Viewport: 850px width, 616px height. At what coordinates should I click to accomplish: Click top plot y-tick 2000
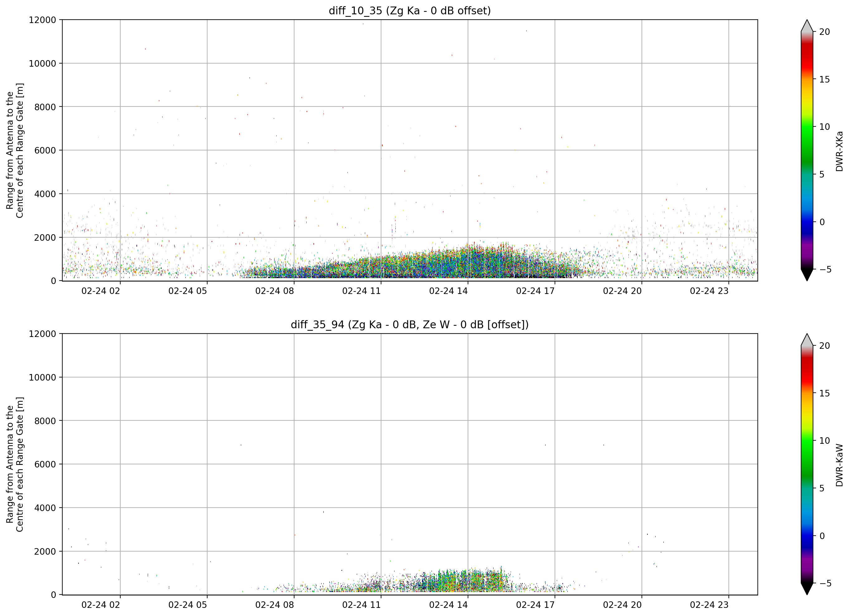[45, 237]
